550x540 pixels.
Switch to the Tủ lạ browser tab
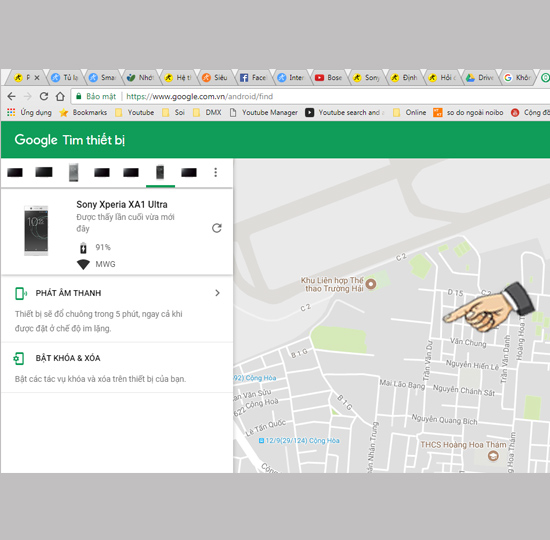coord(65,78)
